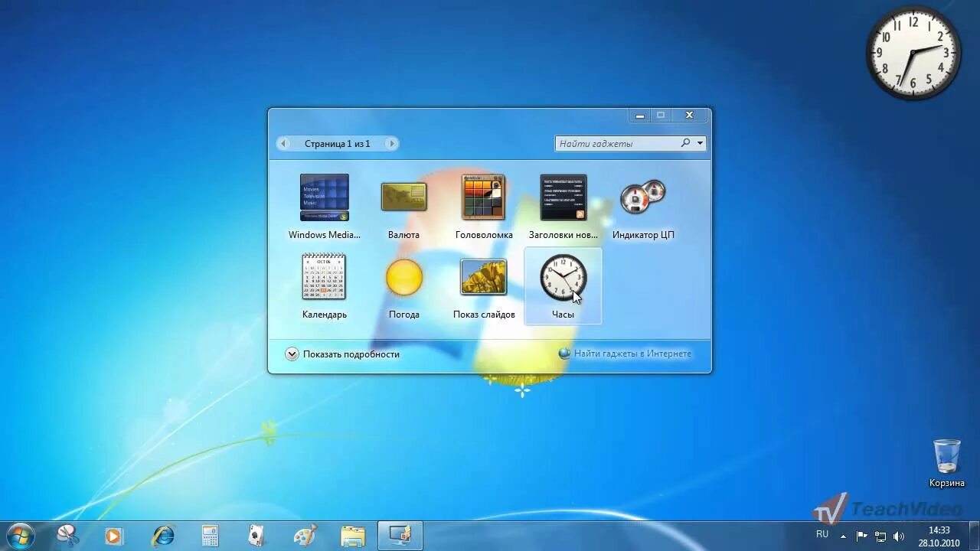Go to next gadget page arrow
Viewport: 980px width, 551px height.
(391, 143)
